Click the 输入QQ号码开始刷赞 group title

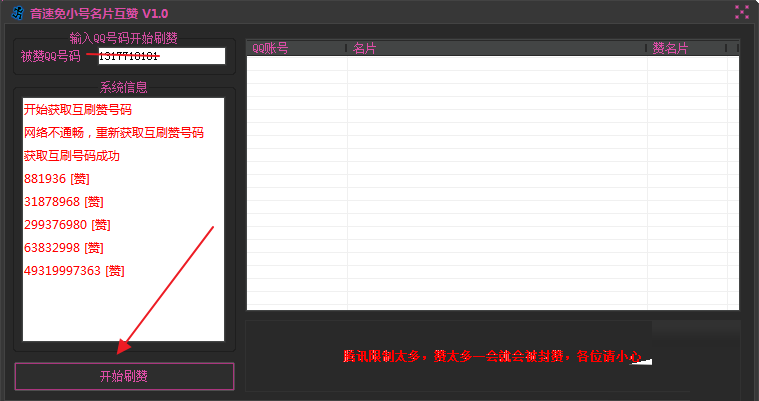(x=123, y=38)
